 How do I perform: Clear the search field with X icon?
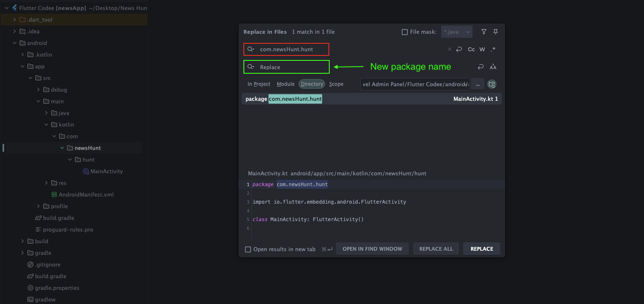[x=449, y=50]
